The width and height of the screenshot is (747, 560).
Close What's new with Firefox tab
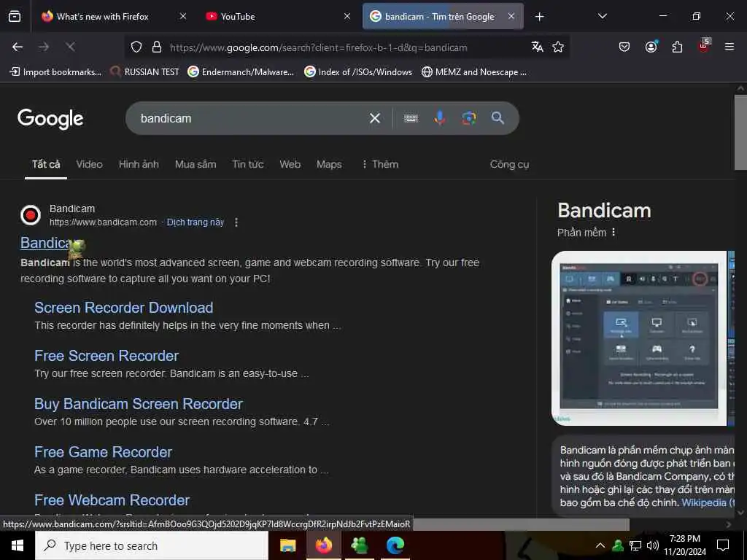coord(183,16)
